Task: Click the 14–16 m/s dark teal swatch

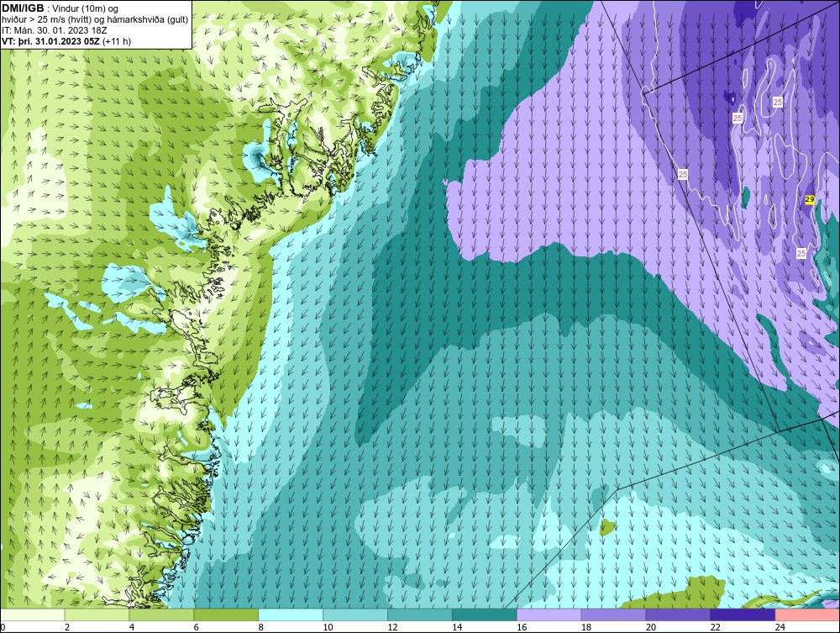Action: 485,615
